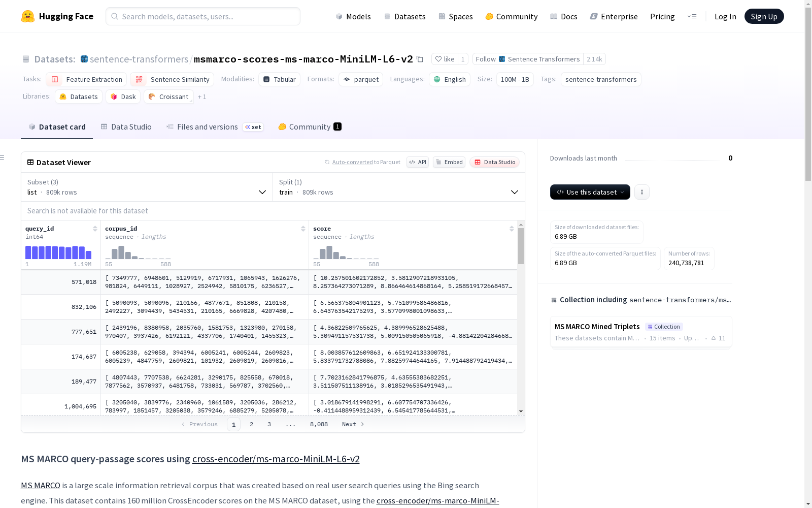The width and height of the screenshot is (812, 508).
Task: Expand the Subset list dropdown
Action: pyautogui.click(x=147, y=187)
